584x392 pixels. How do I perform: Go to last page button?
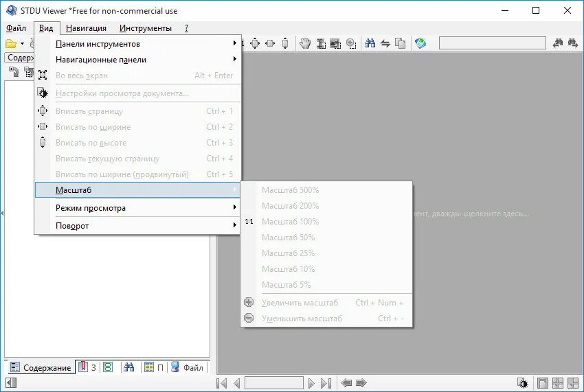coord(326,383)
